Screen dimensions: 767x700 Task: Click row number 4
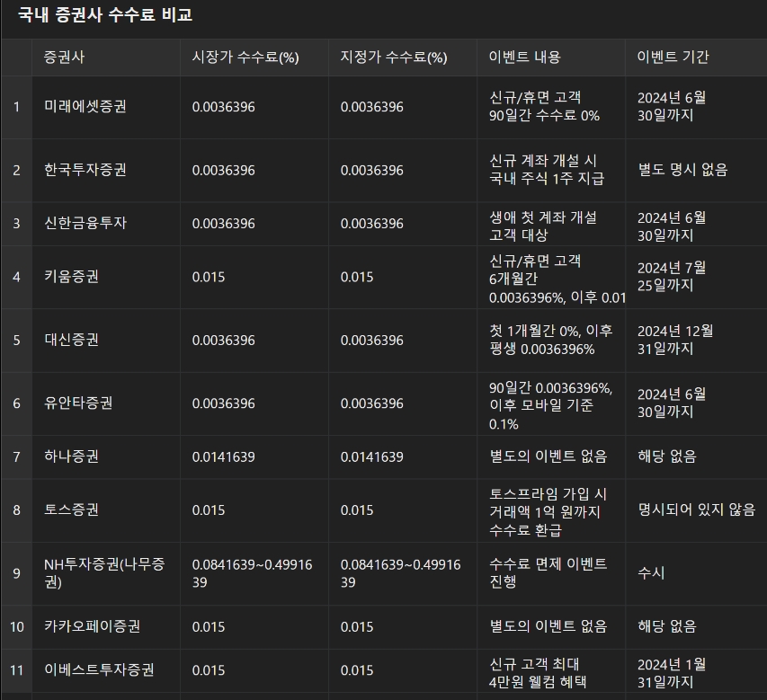pos(16,277)
